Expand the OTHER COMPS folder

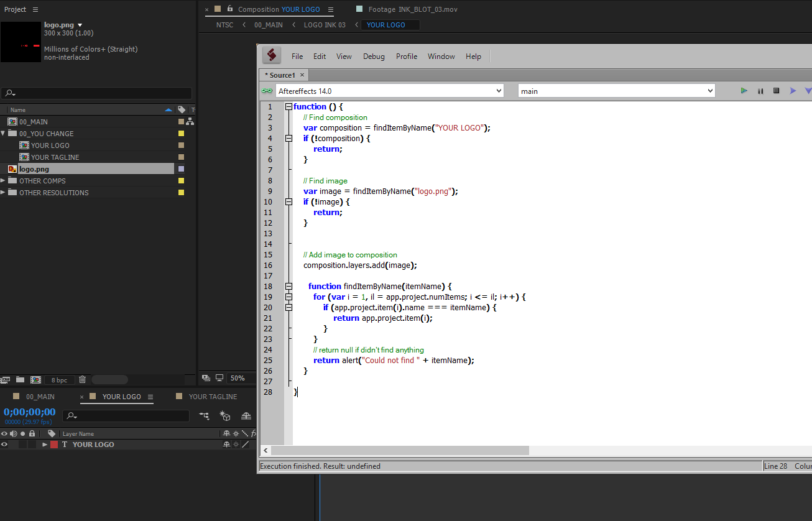point(3,181)
